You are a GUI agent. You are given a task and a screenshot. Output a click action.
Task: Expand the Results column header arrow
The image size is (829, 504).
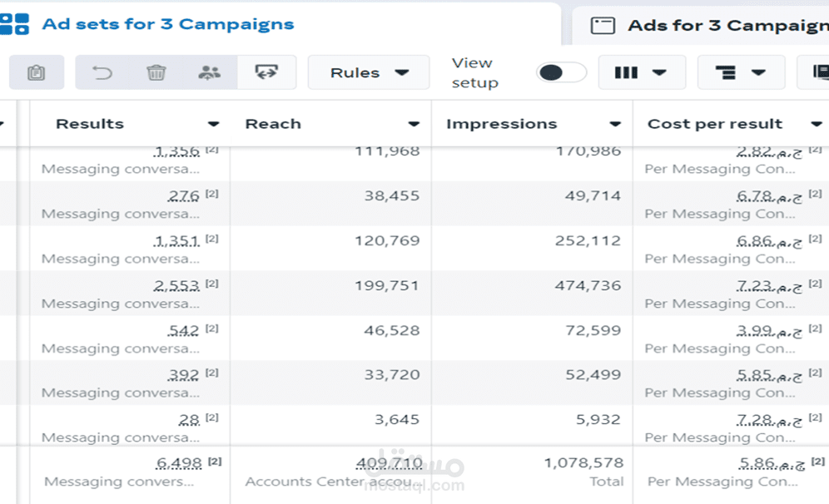214,124
